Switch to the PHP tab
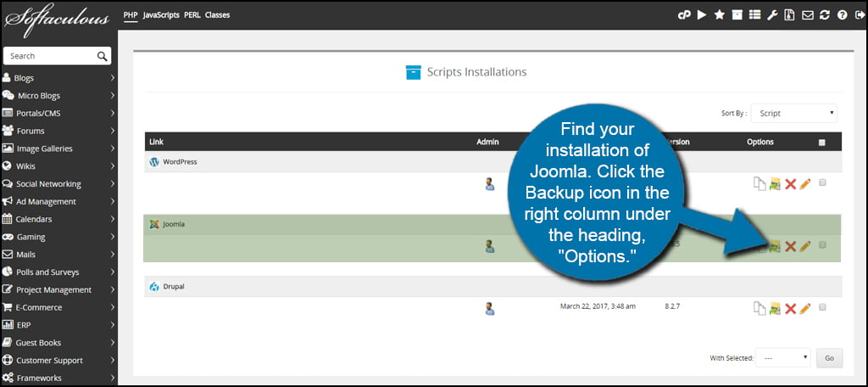Viewport: 868px width, 387px height. [x=131, y=15]
